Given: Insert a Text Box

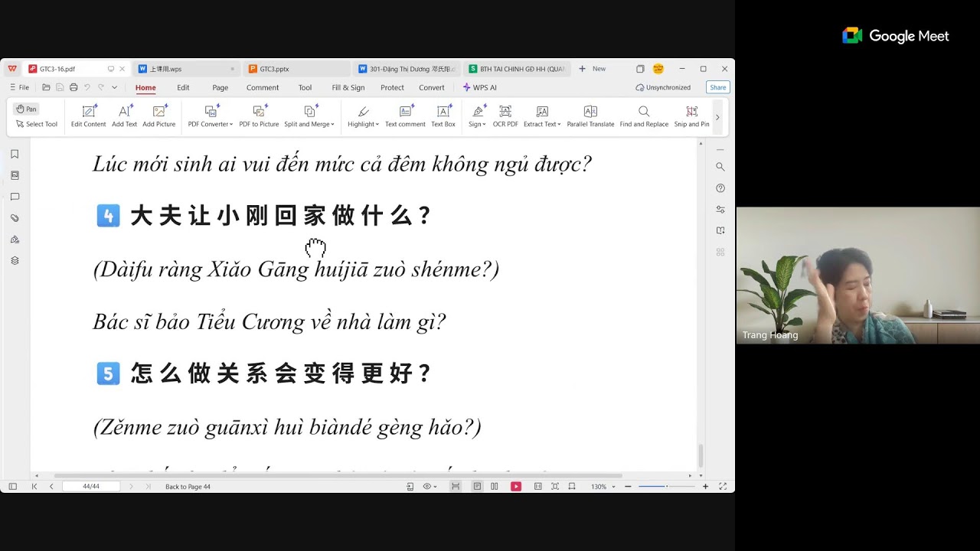Looking at the screenshot, I should coord(443,116).
